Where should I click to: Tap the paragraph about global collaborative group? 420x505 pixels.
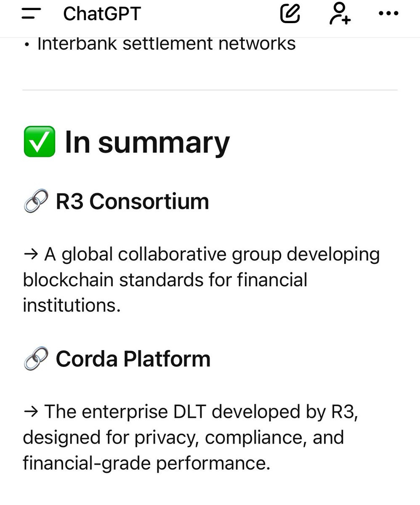(202, 280)
